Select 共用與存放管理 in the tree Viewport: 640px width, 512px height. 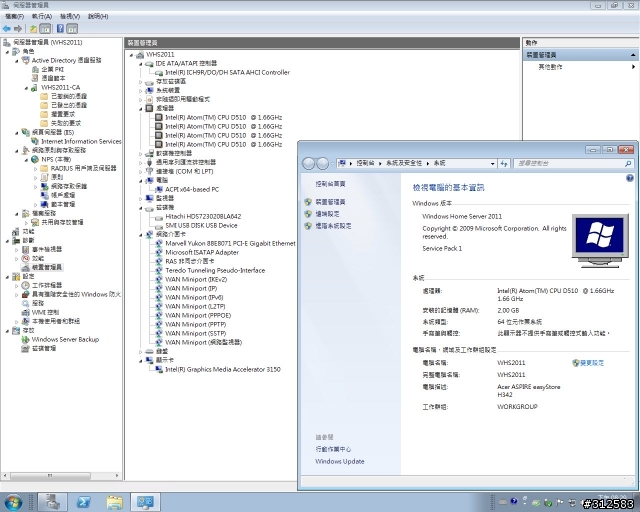pos(62,222)
